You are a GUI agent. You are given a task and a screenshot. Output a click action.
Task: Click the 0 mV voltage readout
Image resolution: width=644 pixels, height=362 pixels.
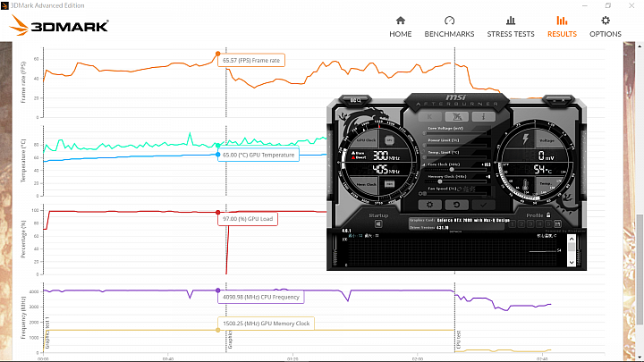[546, 156]
